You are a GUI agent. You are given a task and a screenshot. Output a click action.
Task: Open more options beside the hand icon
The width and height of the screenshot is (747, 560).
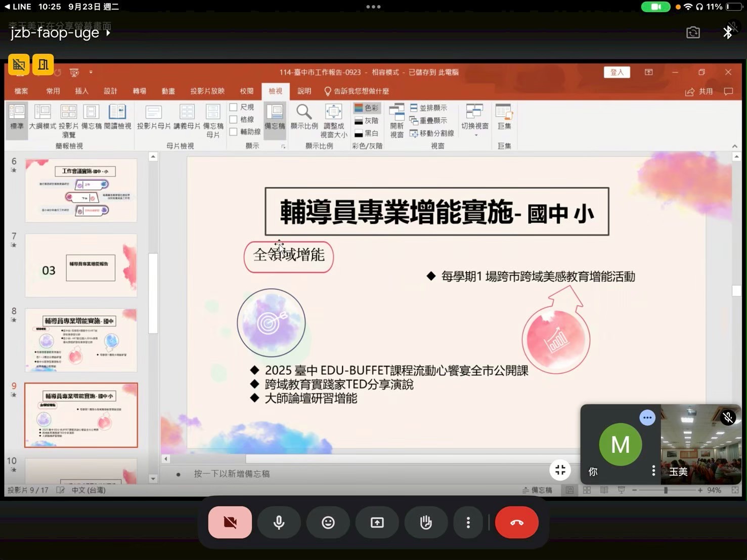point(468,522)
